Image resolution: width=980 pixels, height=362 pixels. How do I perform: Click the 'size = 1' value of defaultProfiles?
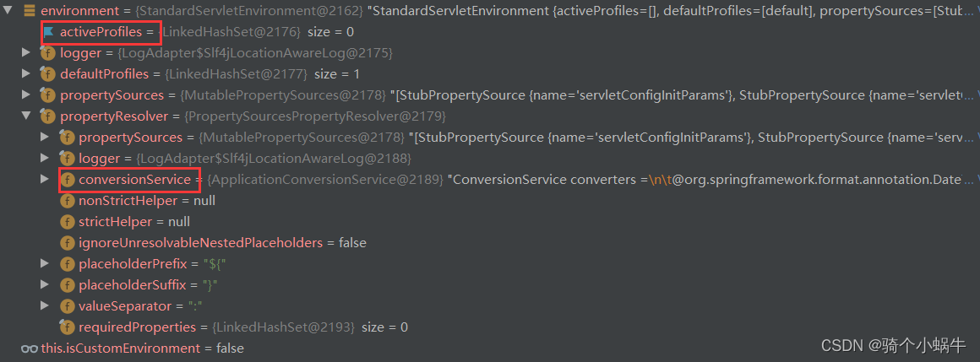pos(337,74)
